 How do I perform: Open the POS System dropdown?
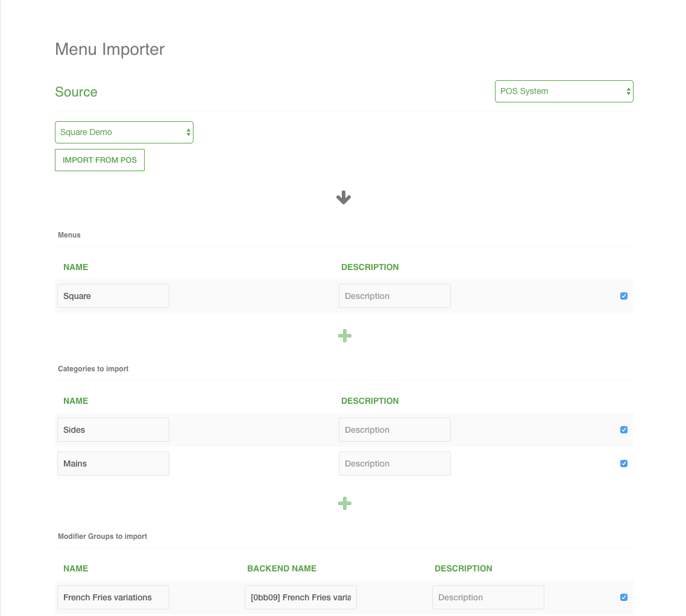(564, 91)
